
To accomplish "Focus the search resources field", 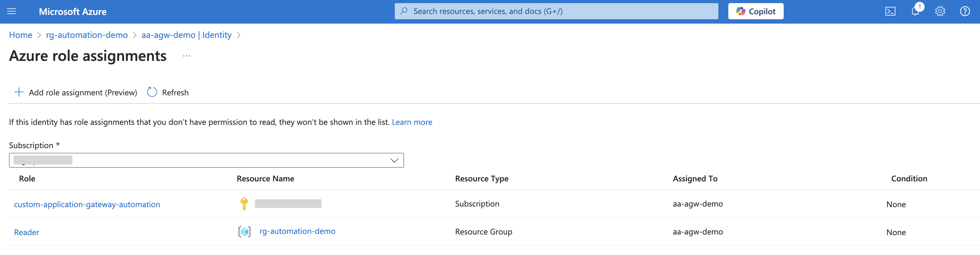I will click(x=556, y=11).
